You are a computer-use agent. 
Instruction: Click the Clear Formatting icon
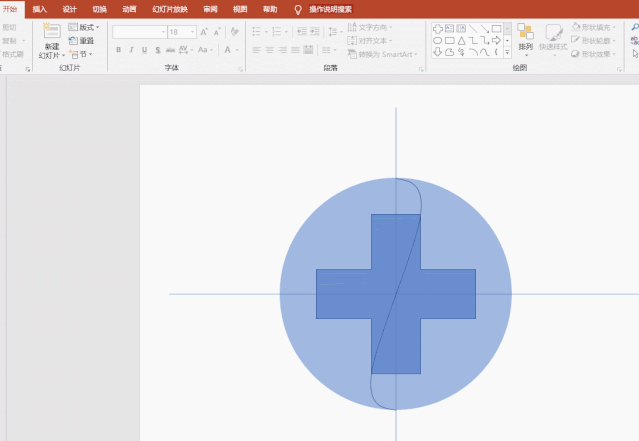click(234, 32)
